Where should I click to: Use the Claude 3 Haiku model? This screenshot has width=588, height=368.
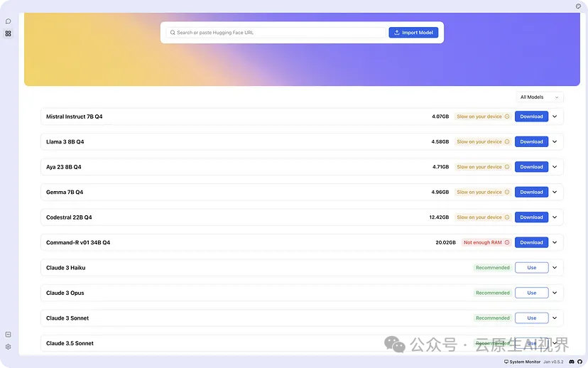(531, 267)
